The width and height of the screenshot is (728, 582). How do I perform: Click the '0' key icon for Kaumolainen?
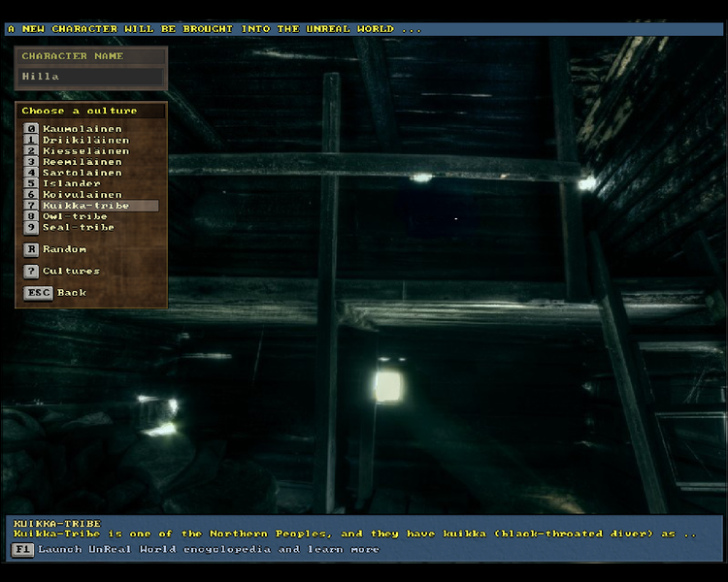click(31, 129)
